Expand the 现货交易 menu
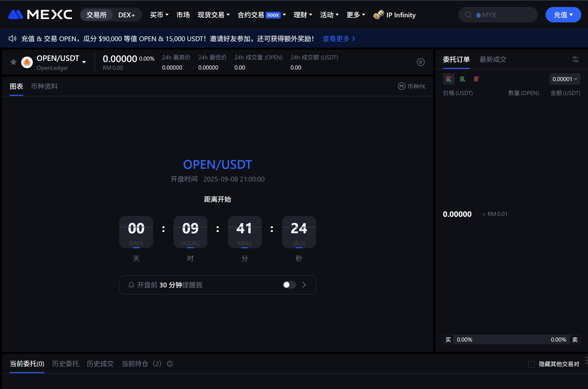 [214, 15]
